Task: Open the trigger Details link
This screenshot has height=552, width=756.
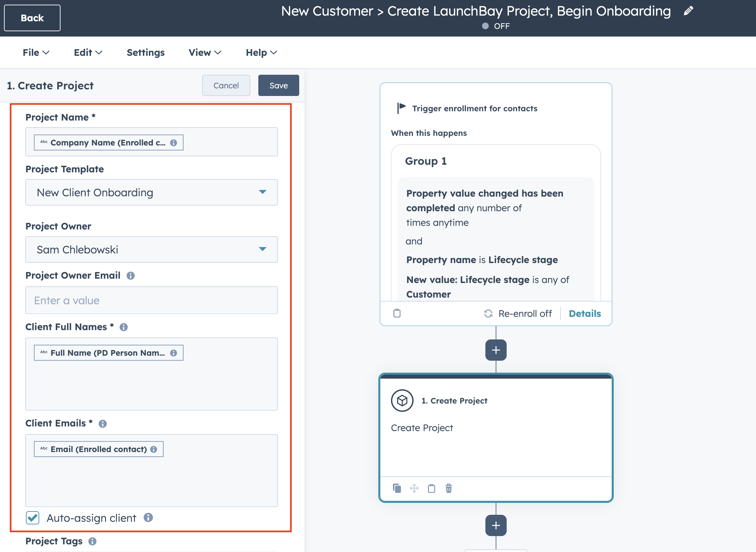Action: pyautogui.click(x=584, y=314)
